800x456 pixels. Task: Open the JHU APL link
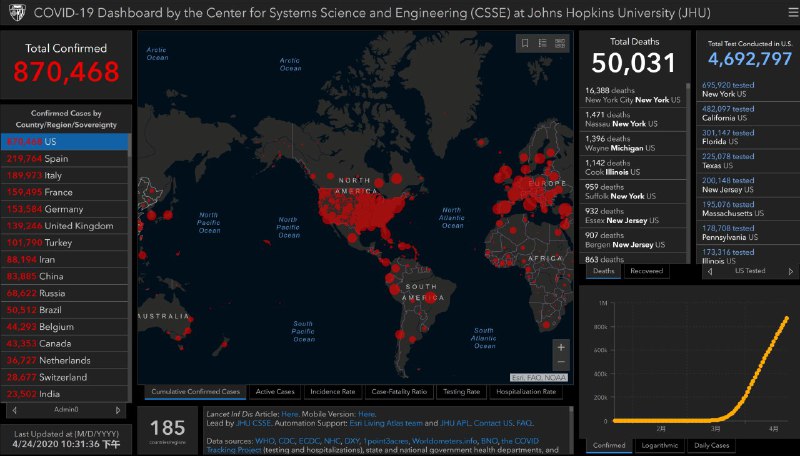tap(454, 423)
